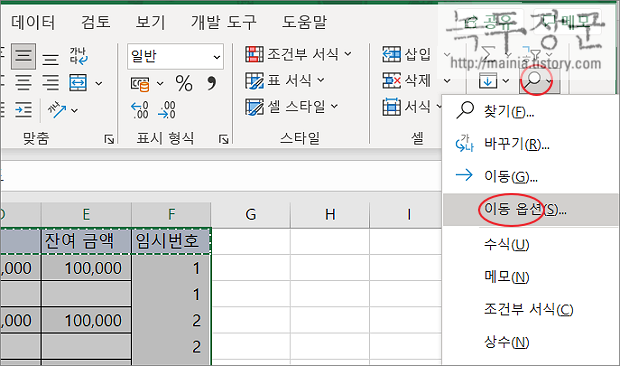Open the 표시 형식 dialog launcher
The height and width of the screenshot is (366, 620).
(223, 139)
